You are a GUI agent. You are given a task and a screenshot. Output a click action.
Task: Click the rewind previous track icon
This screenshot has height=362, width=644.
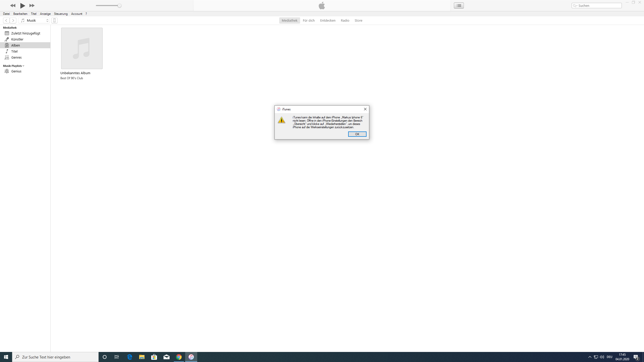click(13, 6)
